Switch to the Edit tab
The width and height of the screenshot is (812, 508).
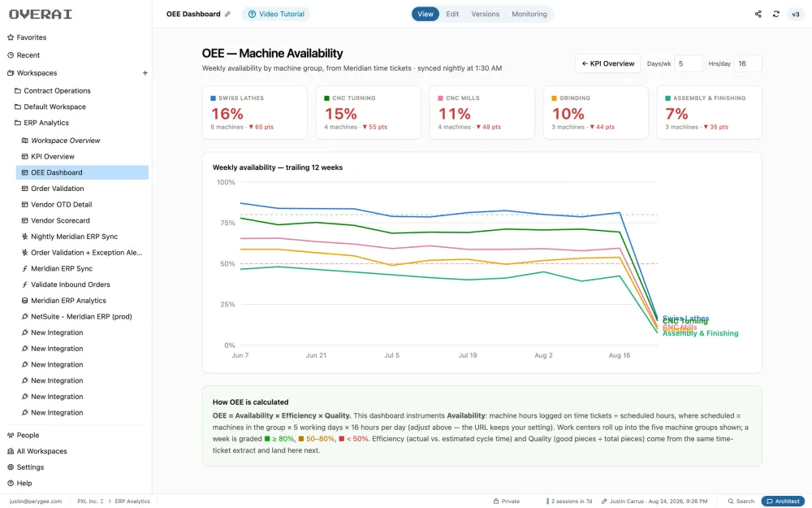[452, 14]
